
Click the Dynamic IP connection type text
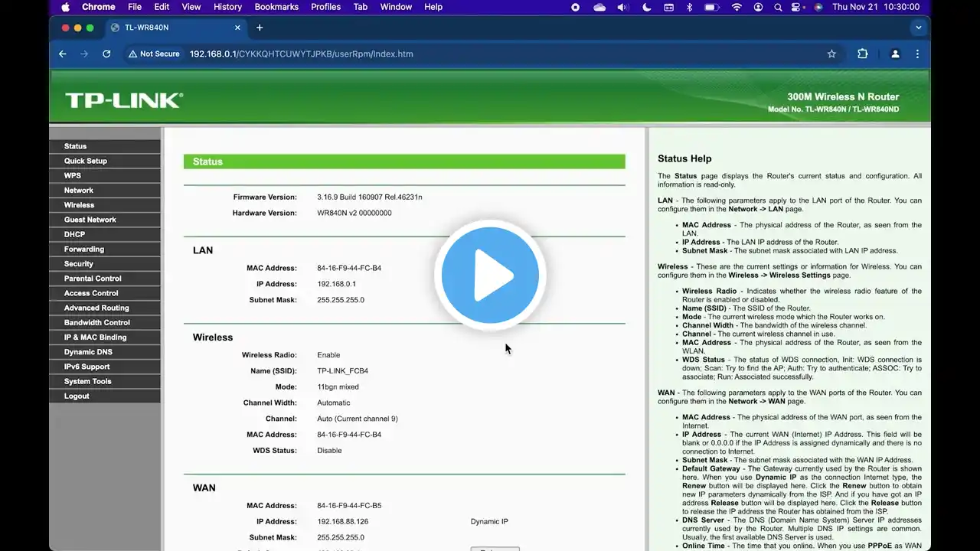pyautogui.click(x=489, y=522)
